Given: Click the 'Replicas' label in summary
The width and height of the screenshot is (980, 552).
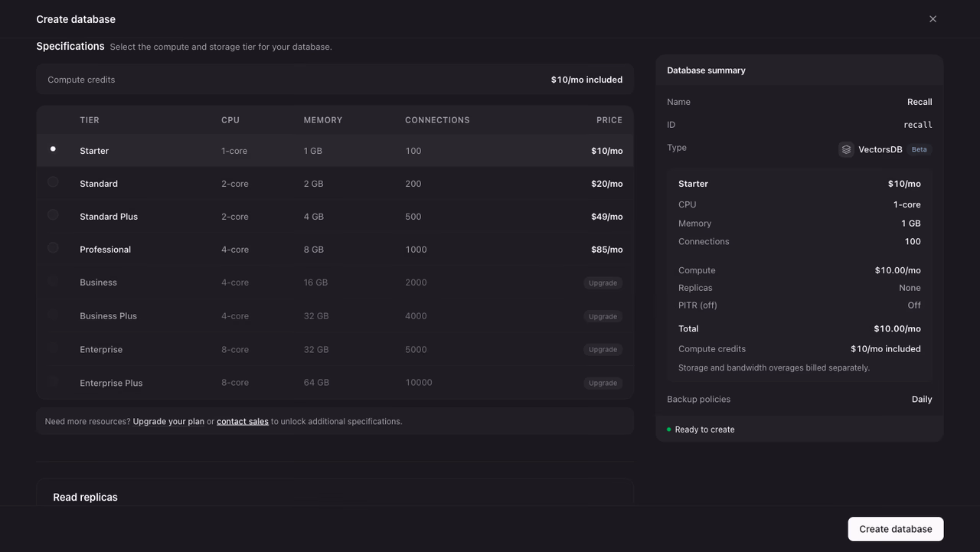Looking at the screenshot, I should point(695,288).
